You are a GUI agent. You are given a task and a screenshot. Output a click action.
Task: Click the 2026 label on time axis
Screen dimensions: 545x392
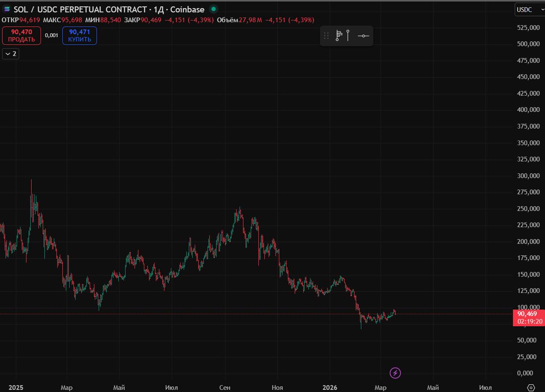[330, 388]
